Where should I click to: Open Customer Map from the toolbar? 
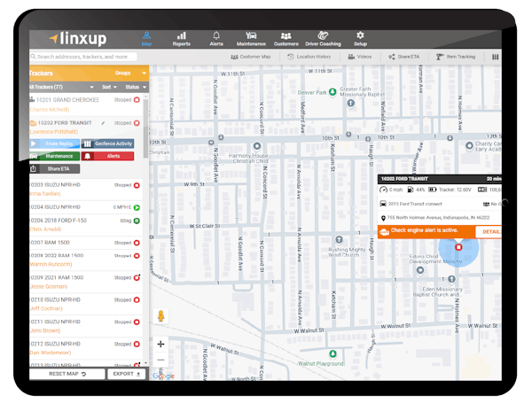pos(251,57)
